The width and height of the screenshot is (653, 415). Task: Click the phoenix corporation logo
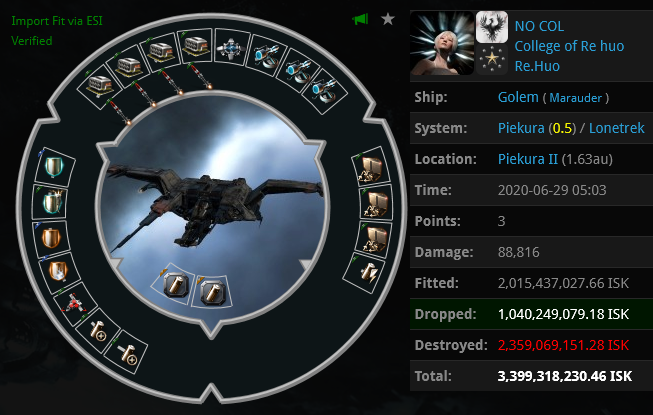pos(492,27)
